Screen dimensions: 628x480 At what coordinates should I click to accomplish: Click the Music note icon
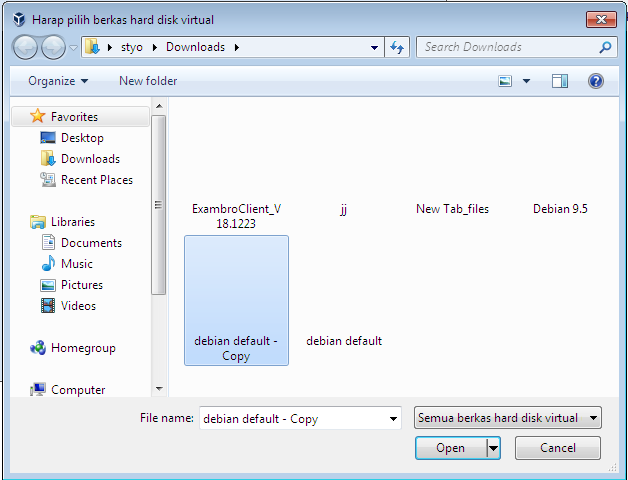48,263
